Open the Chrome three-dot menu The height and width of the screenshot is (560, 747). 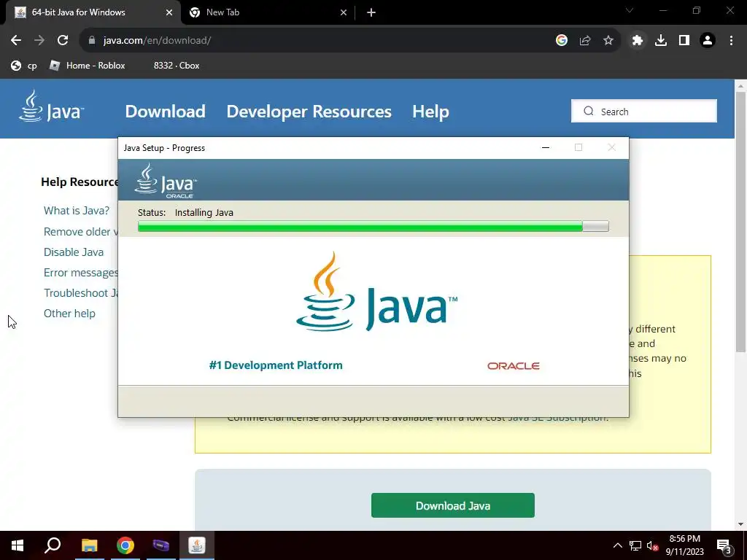[731, 41]
